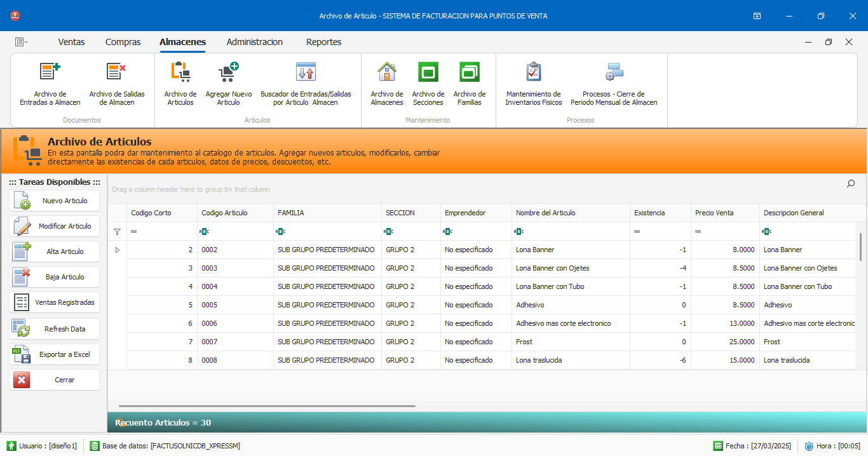The width and height of the screenshot is (868, 456).
Task: Click the Usuario status bar icon
Action: pyautogui.click(x=11, y=446)
